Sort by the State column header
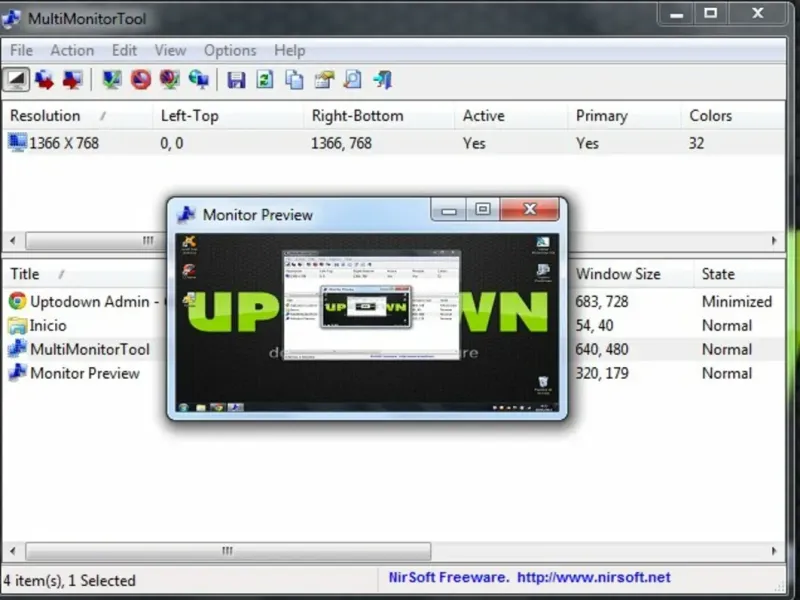Viewport: 800px width, 600px height. (739, 274)
